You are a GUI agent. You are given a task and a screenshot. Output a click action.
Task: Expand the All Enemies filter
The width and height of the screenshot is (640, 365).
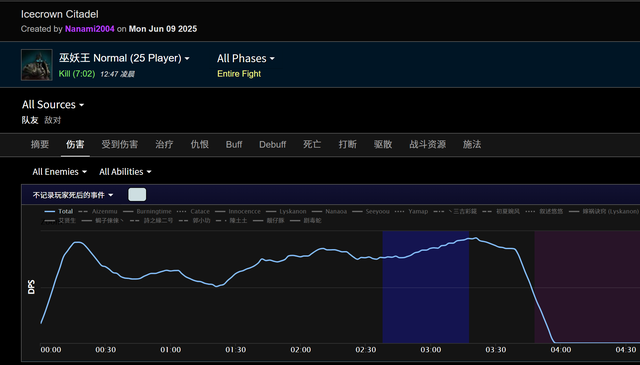(x=60, y=172)
